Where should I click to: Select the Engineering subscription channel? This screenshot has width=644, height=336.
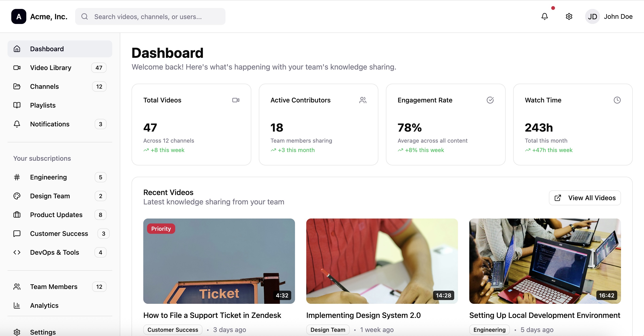(49, 177)
